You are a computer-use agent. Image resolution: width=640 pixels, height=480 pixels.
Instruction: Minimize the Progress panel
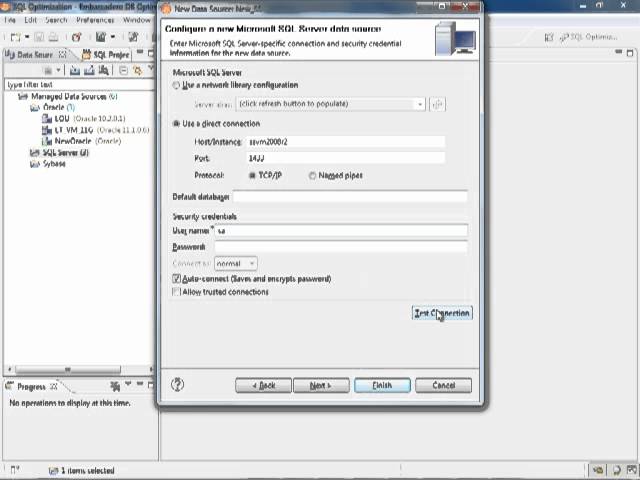click(140, 384)
